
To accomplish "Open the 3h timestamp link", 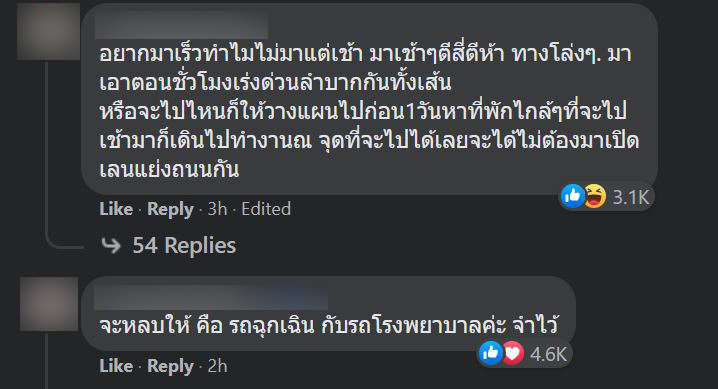I will pyautogui.click(x=218, y=209).
